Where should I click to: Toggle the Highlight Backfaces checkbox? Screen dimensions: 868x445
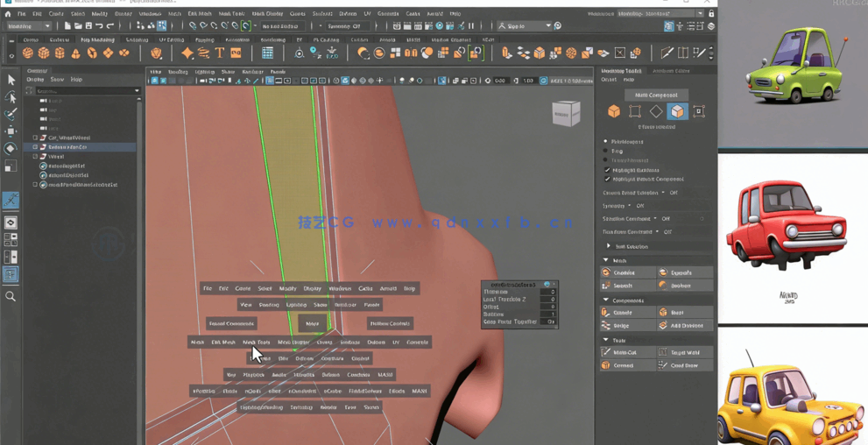(x=607, y=170)
